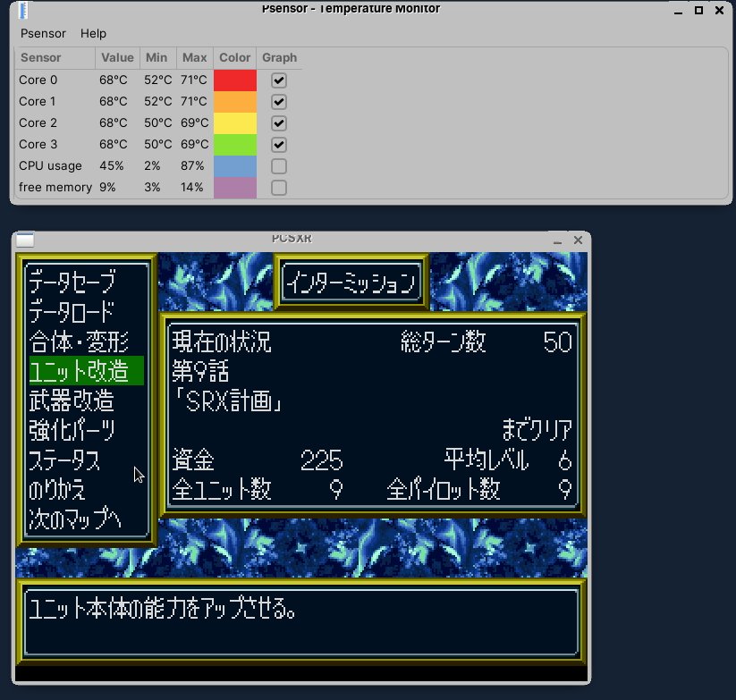Click the 平均レベル value 6

pyautogui.click(x=565, y=460)
